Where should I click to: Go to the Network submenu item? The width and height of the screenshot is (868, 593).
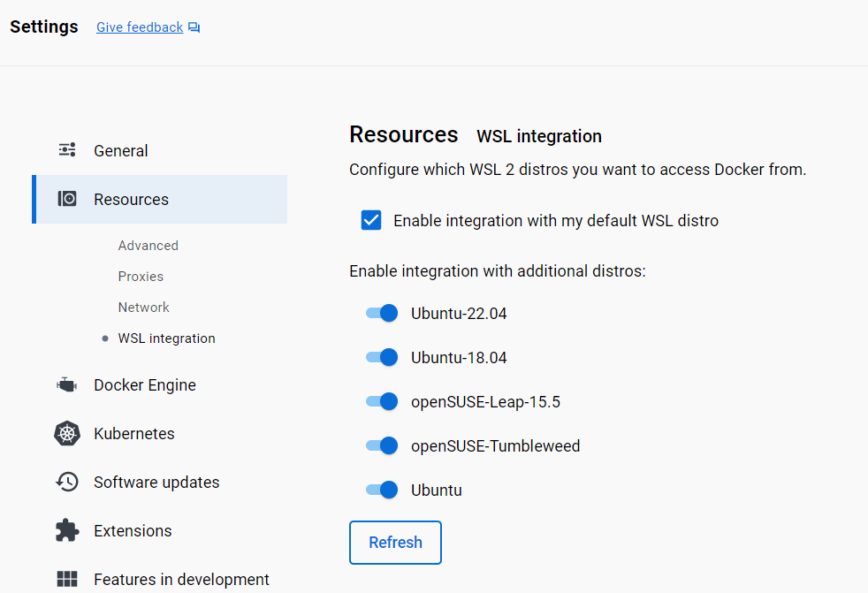(x=143, y=308)
